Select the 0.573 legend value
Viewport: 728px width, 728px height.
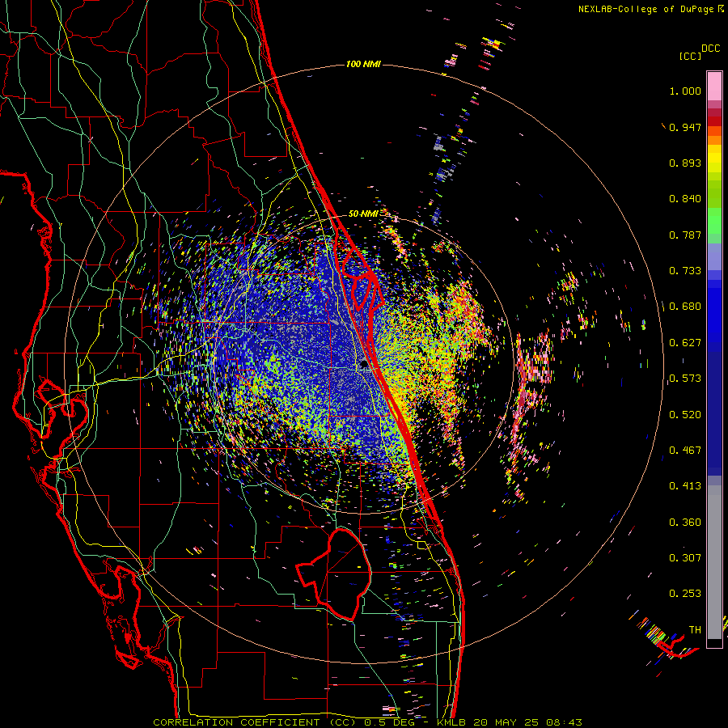685,379
